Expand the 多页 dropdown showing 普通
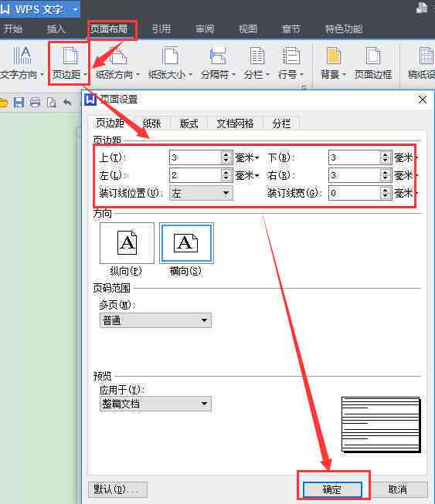435x504 pixels. (x=155, y=320)
